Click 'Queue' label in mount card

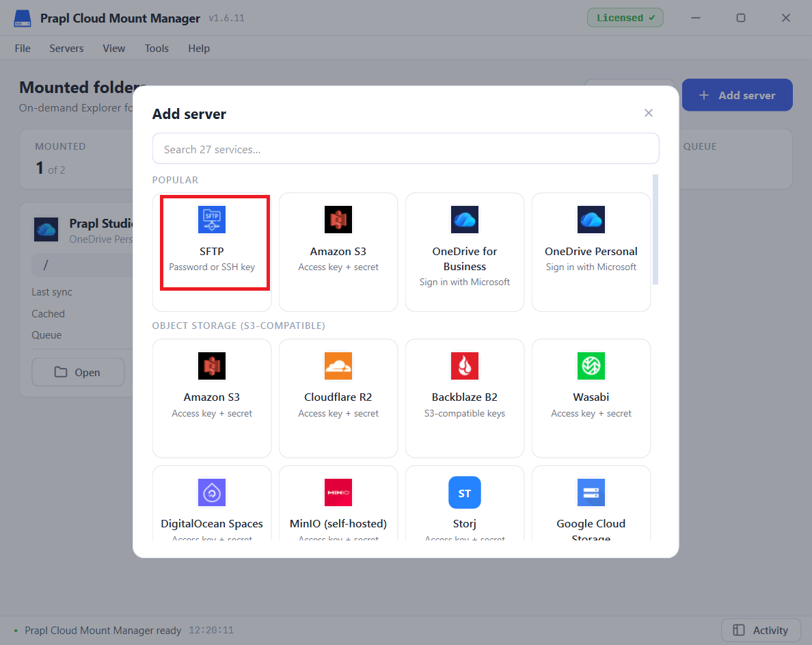tap(46, 334)
